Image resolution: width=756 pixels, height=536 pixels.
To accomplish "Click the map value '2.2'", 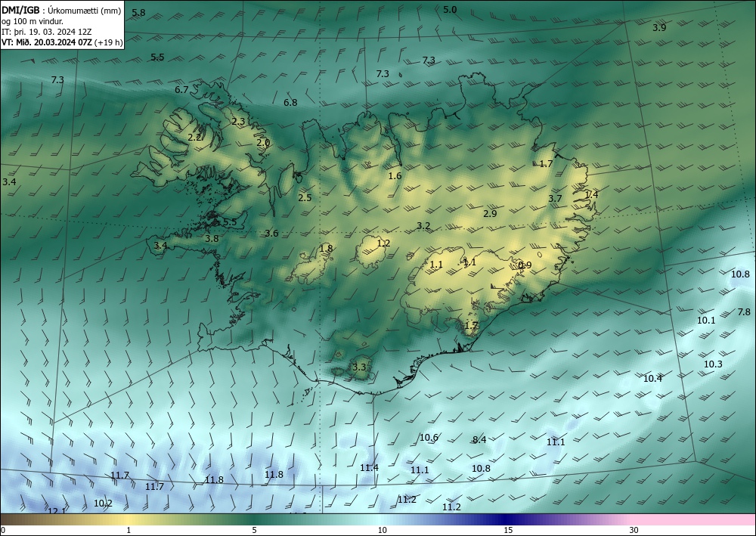I will coord(194,138).
